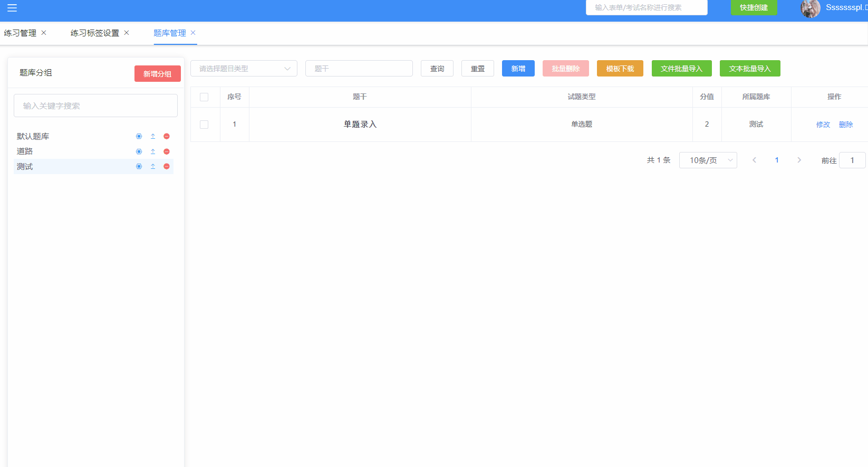
Task: Click the 新增分组 button
Action: point(158,74)
